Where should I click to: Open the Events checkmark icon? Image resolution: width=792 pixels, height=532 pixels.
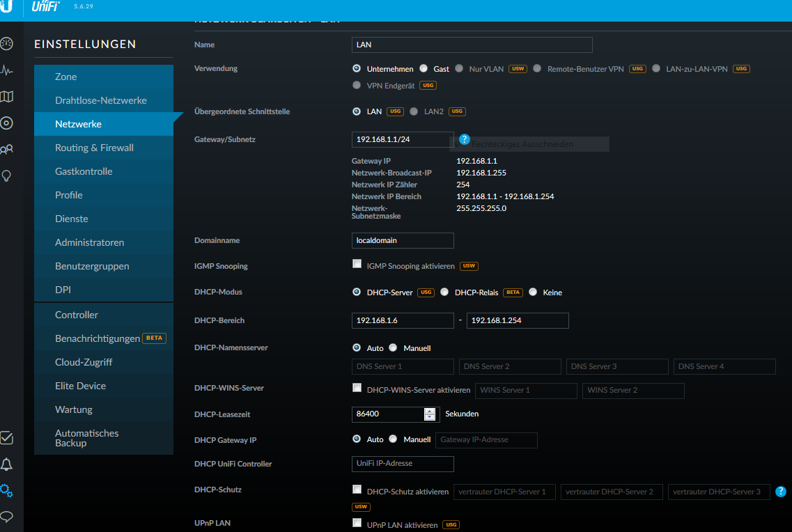point(6,437)
